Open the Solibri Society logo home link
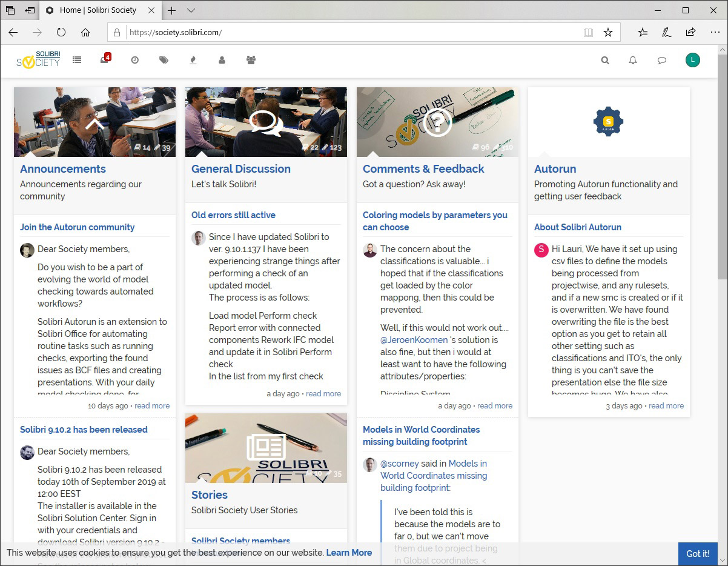Viewport: 728px width, 566px height. pyautogui.click(x=38, y=59)
